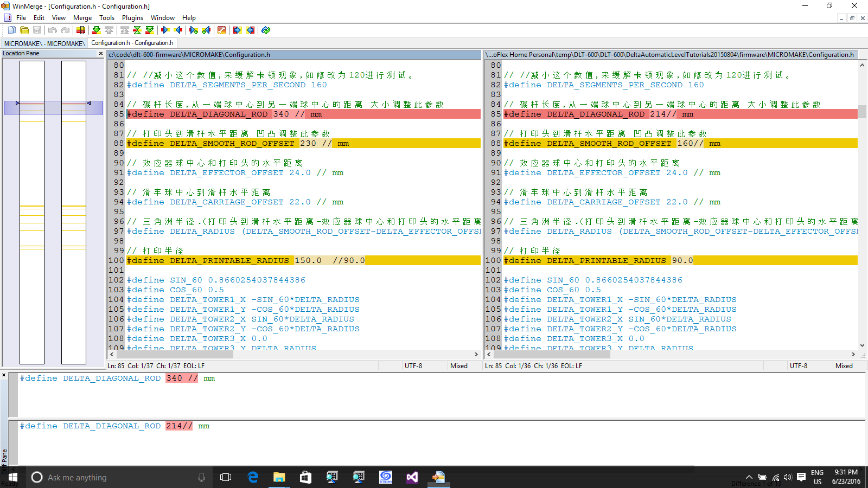
Task: Click upper diff pane text with 340
Action: tap(117, 378)
